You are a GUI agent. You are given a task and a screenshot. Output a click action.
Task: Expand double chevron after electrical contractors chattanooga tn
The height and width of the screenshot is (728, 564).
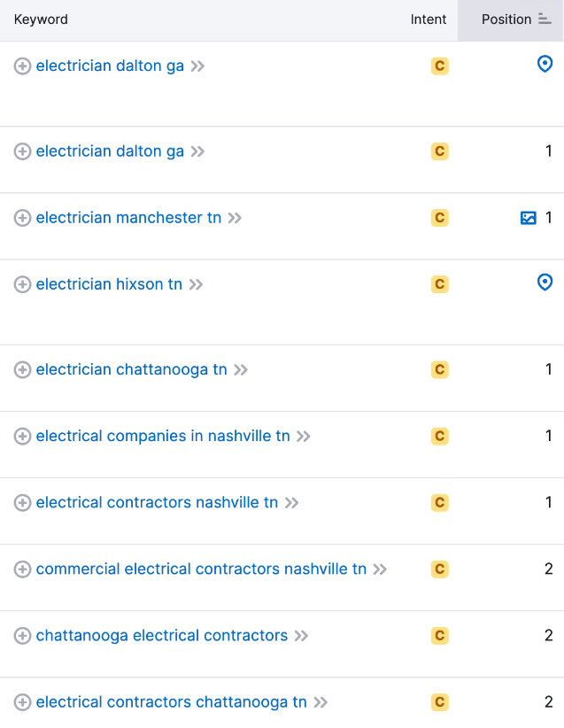[321, 702]
